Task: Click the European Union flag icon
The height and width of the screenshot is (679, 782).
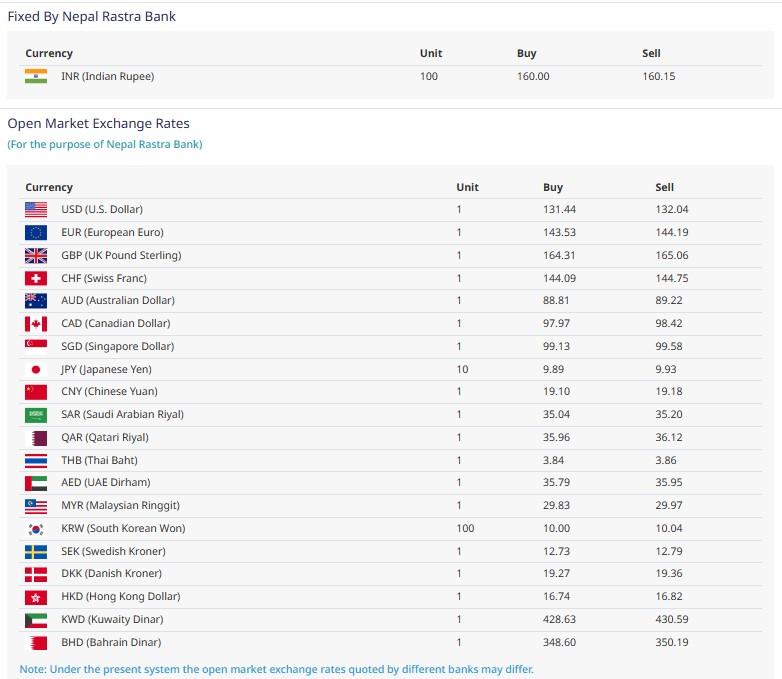Action: click(x=36, y=232)
